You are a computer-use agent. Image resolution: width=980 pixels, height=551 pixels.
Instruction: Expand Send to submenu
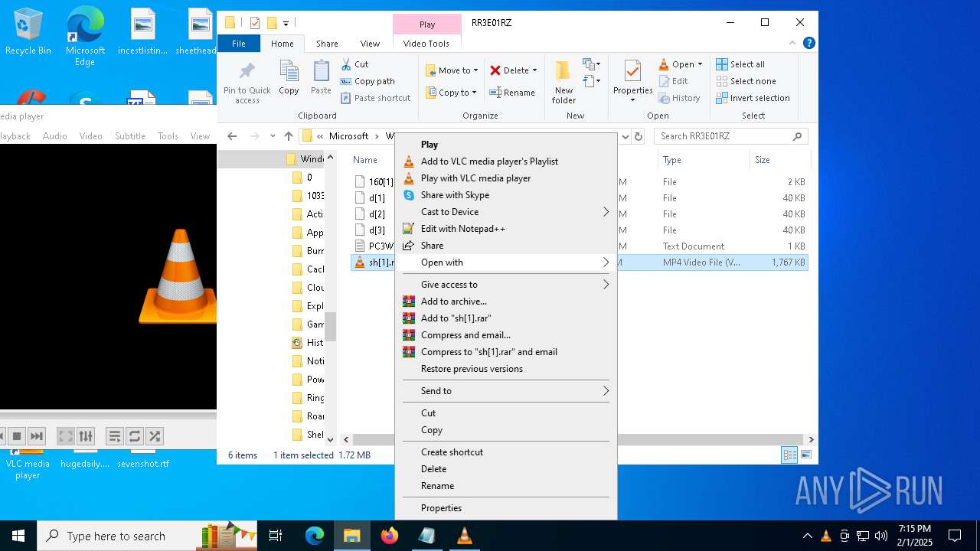pos(505,391)
